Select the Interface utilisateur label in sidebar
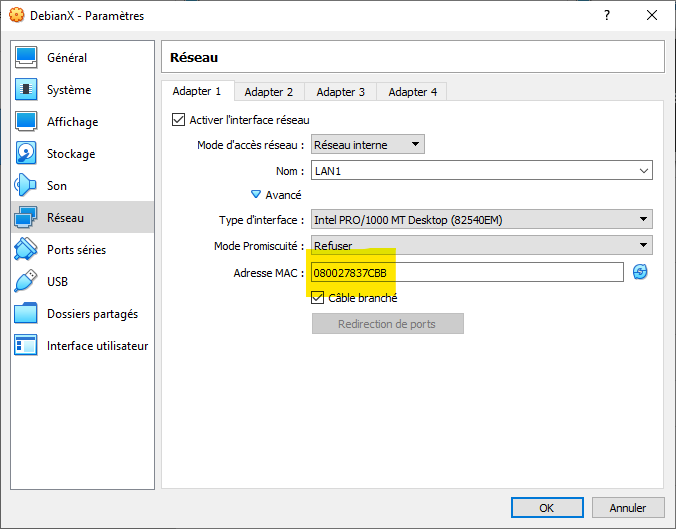This screenshot has height=529, width=676. point(97,346)
